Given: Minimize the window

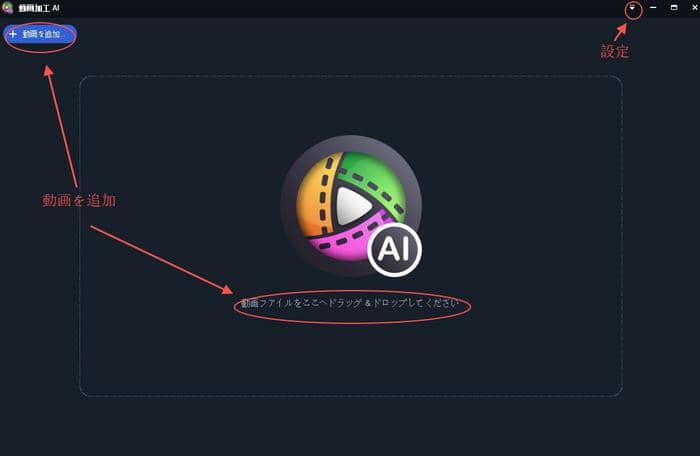Looking at the screenshot, I should click(653, 8).
